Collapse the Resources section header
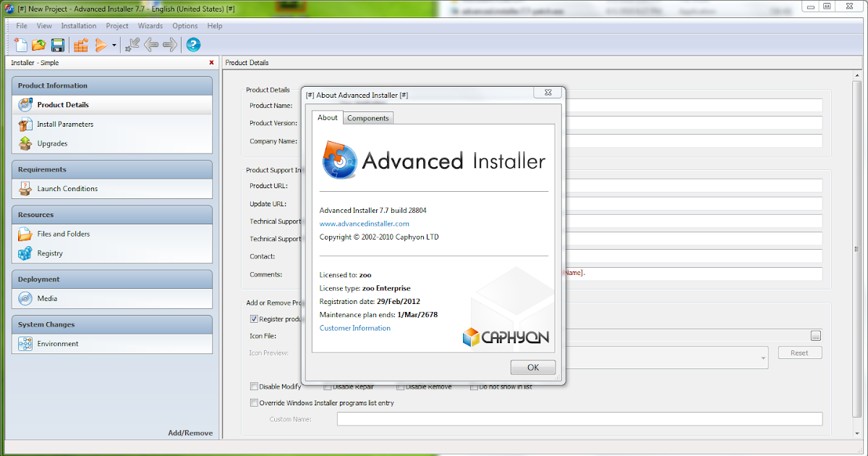The height and width of the screenshot is (456, 868). (x=112, y=215)
